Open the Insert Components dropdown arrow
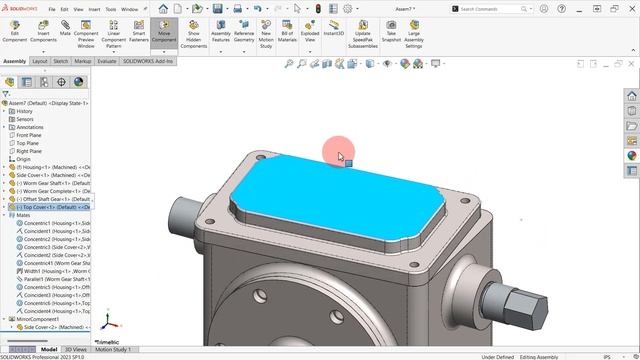The height and width of the screenshot is (360, 640). [43, 52]
